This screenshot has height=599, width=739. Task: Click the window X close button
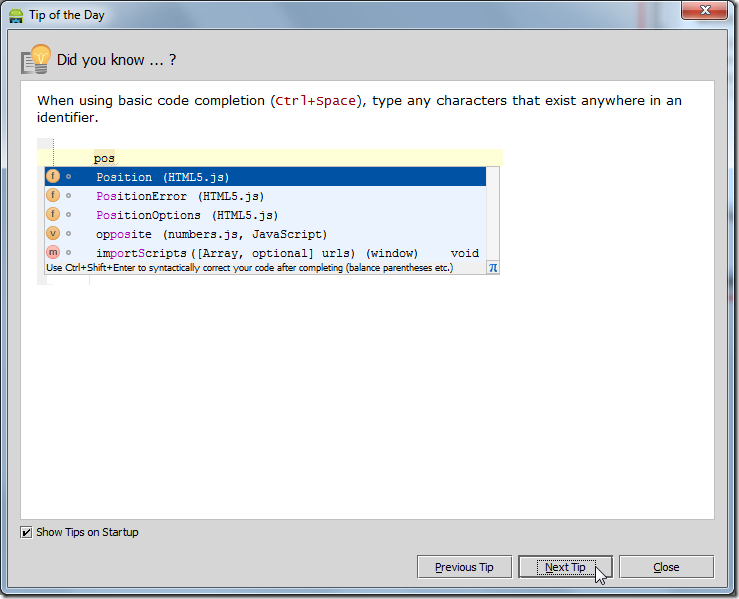click(705, 10)
